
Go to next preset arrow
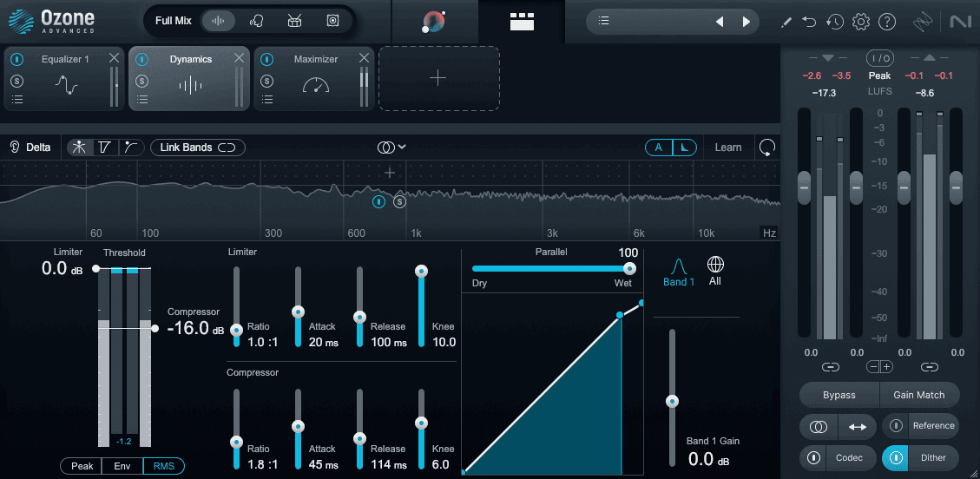coord(747,22)
